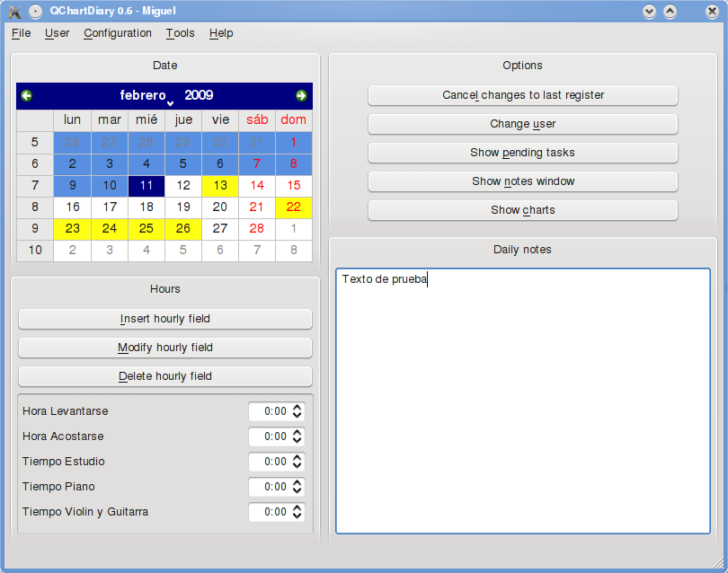Select day 20 in the calendar

tap(220, 207)
